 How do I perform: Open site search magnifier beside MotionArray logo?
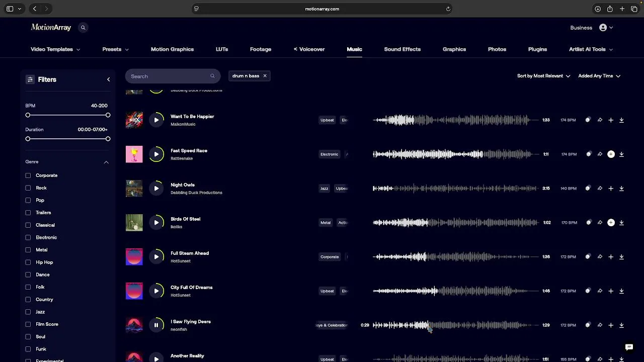pos(83,28)
